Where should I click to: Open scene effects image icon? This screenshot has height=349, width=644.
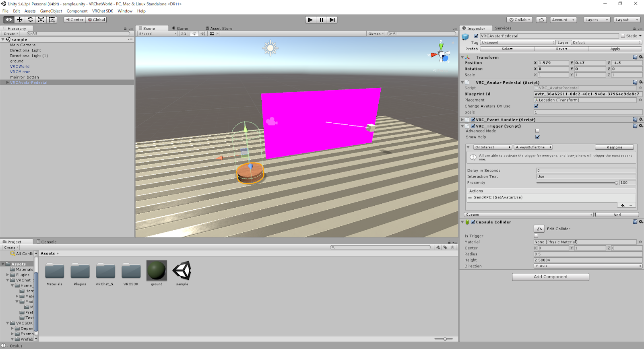point(212,34)
